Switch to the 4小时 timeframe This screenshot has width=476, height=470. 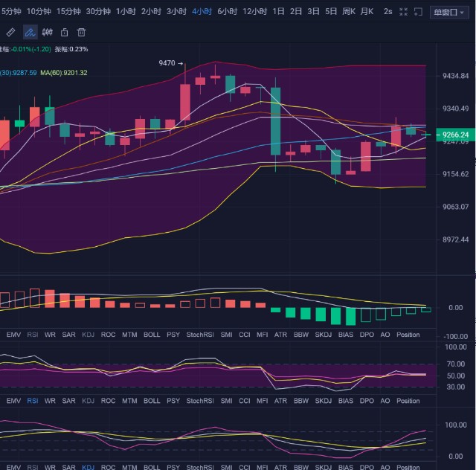[202, 12]
